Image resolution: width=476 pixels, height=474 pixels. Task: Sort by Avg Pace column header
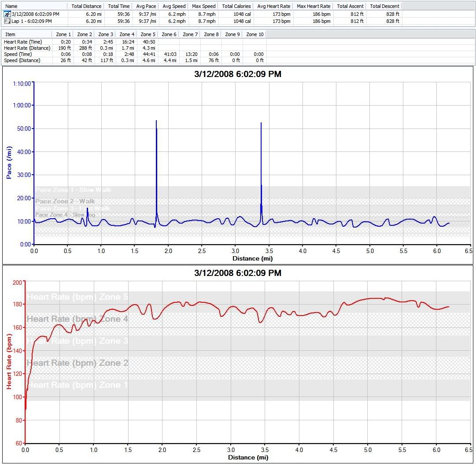pos(146,6)
